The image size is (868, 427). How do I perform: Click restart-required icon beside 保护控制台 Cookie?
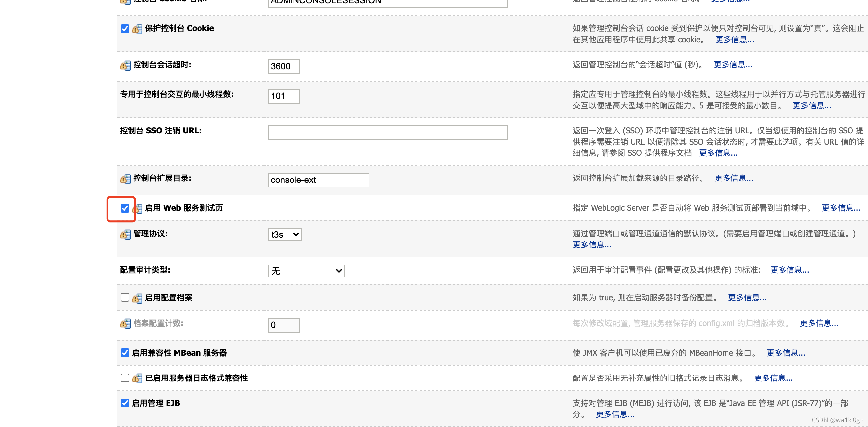tap(137, 29)
